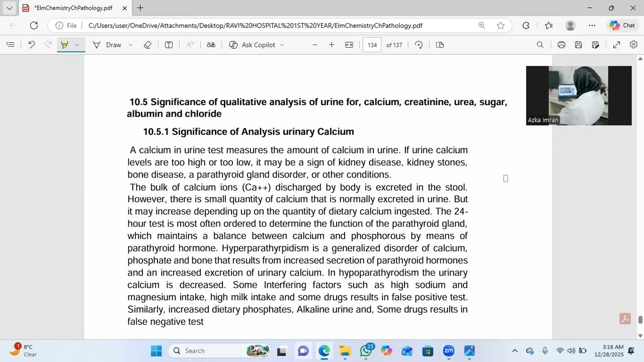Zoom out with the minus button
Screen dimensions: 644x362
pos(315,45)
